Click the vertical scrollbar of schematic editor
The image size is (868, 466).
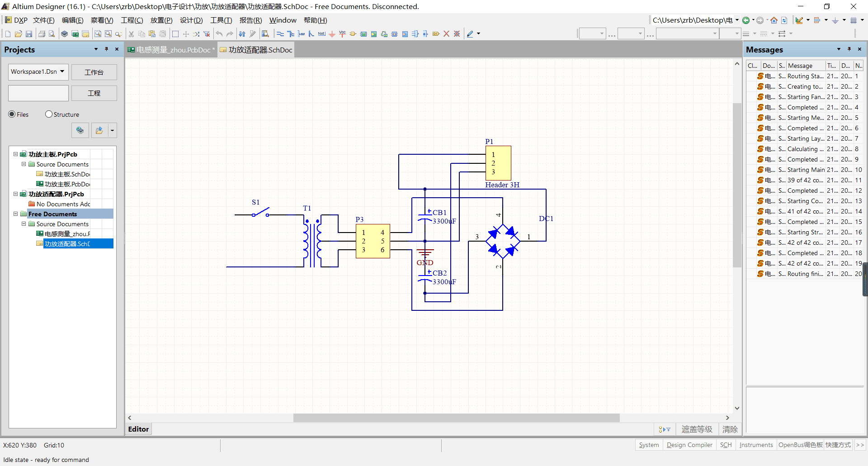click(737, 185)
